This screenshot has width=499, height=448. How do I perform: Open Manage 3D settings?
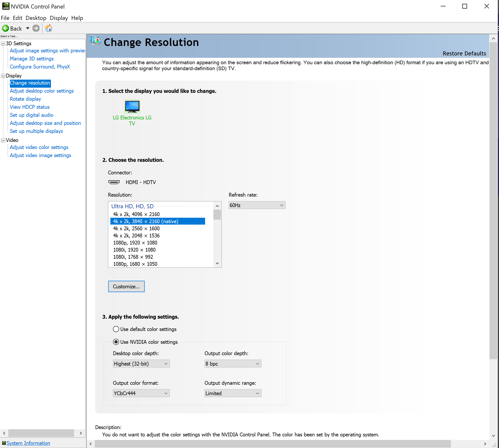tap(32, 59)
